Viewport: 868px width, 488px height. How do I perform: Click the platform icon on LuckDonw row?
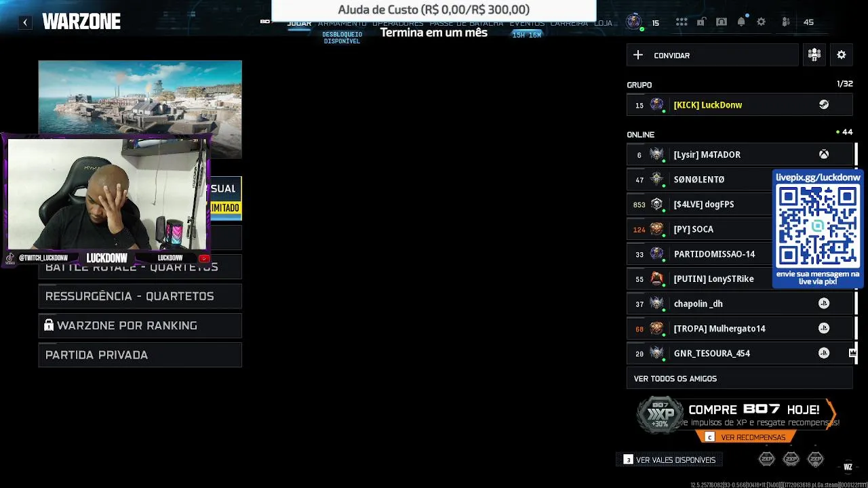pyautogui.click(x=824, y=104)
